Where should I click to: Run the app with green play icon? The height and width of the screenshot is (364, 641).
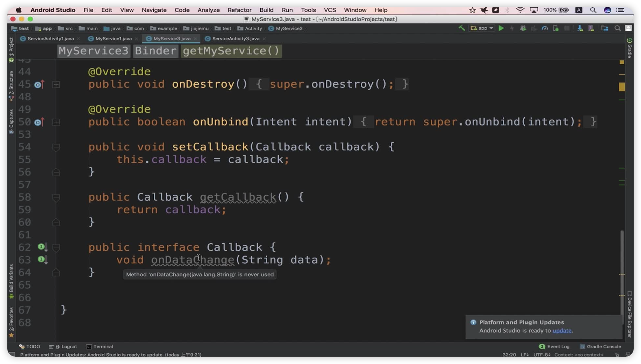tap(501, 28)
